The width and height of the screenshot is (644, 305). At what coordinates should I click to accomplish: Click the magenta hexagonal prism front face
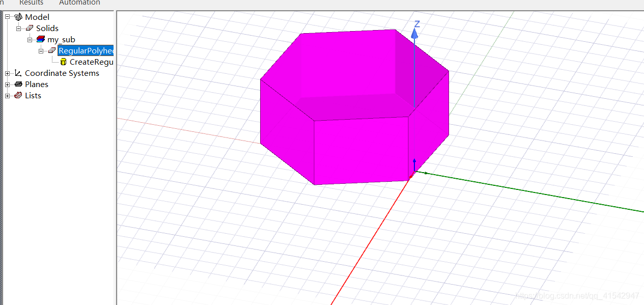click(361, 150)
